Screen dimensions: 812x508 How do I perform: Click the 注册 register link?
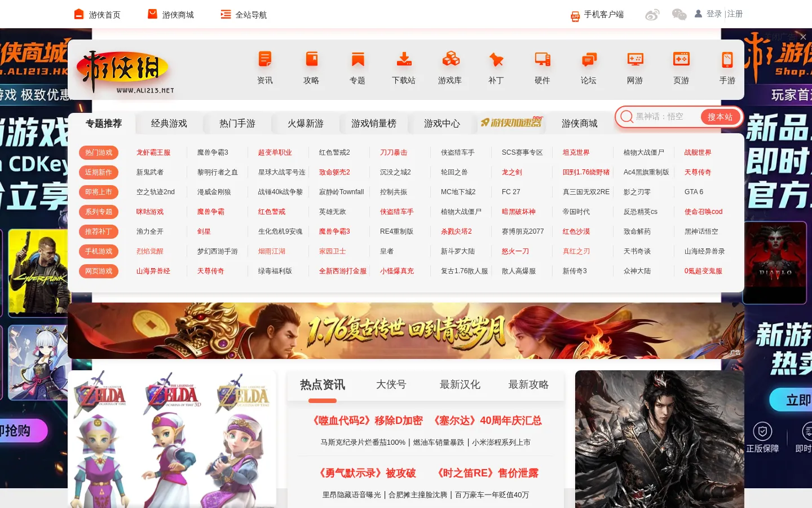pyautogui.click(x=735, y=14)
